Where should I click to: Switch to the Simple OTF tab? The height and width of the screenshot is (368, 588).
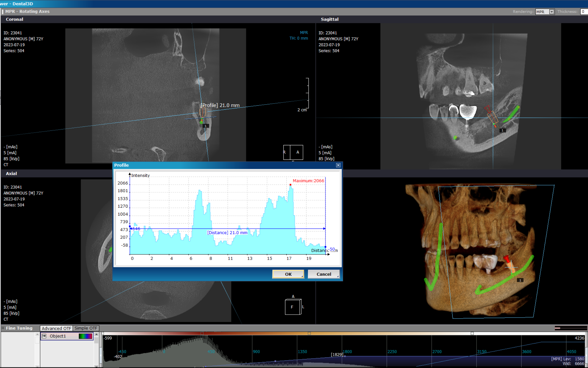tap(86, 328)
